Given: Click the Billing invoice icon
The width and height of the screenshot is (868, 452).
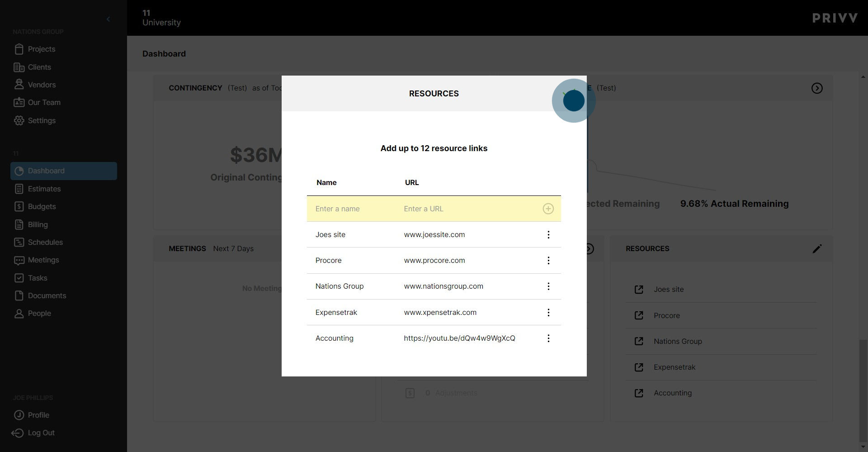Looking at the screenshot, I should 19,224.
